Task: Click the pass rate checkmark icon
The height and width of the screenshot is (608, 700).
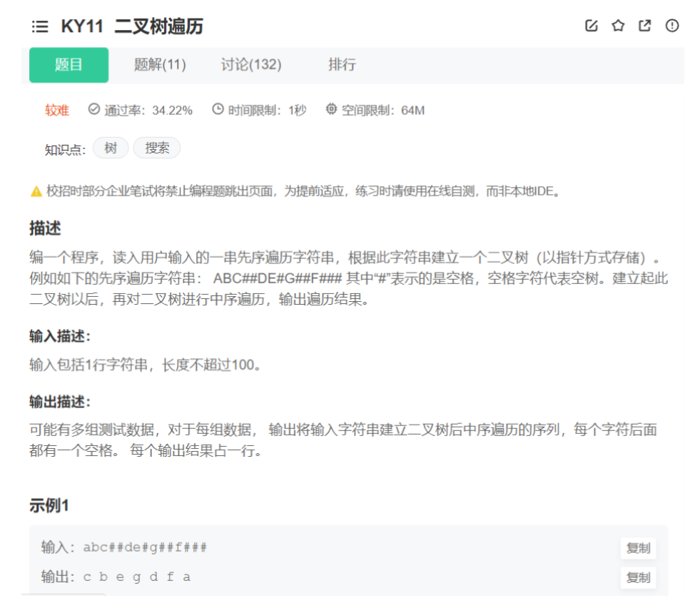Action: [93, 109]
